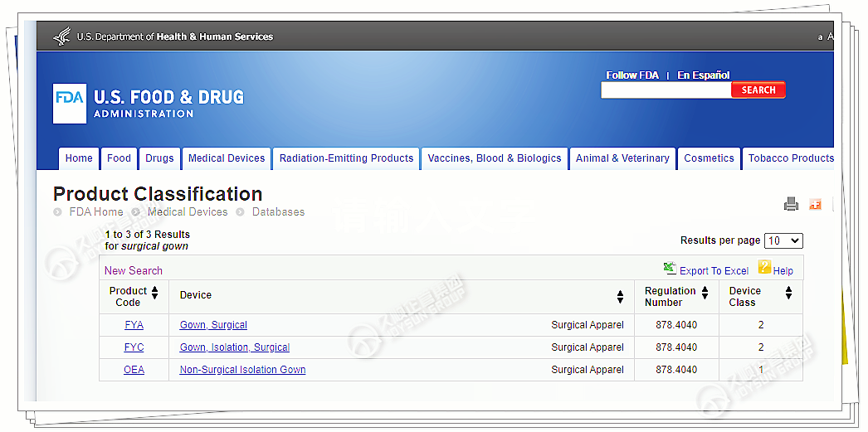The width and height of the screenshot is (868, 432).
Task: Click the En Español link
Action: [703, 75]
